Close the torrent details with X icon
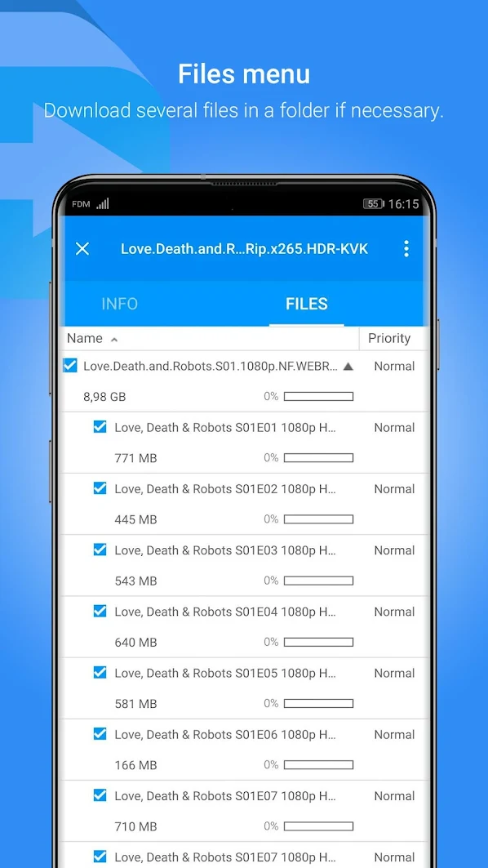Viewport: 488px width, 868px height. point(82,248)
